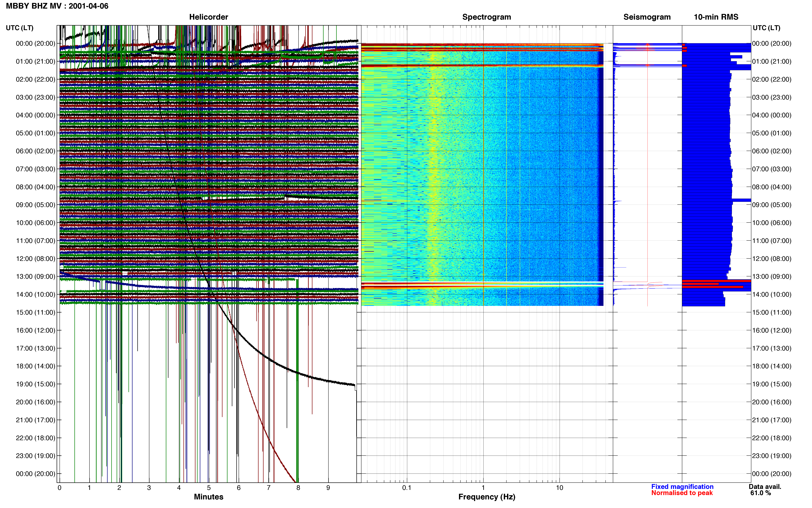Click right time label '13:00 (09:00)'

coord(772,277)
